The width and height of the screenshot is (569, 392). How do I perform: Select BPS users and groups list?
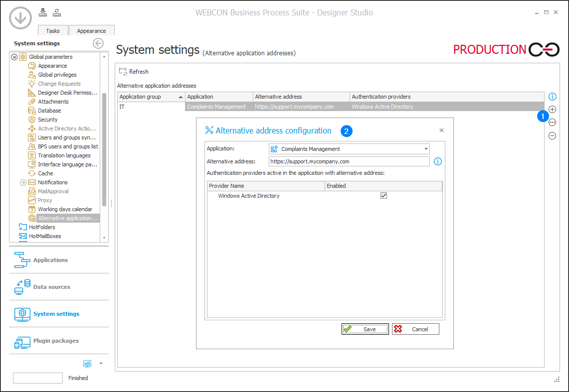tap(68, 146)
